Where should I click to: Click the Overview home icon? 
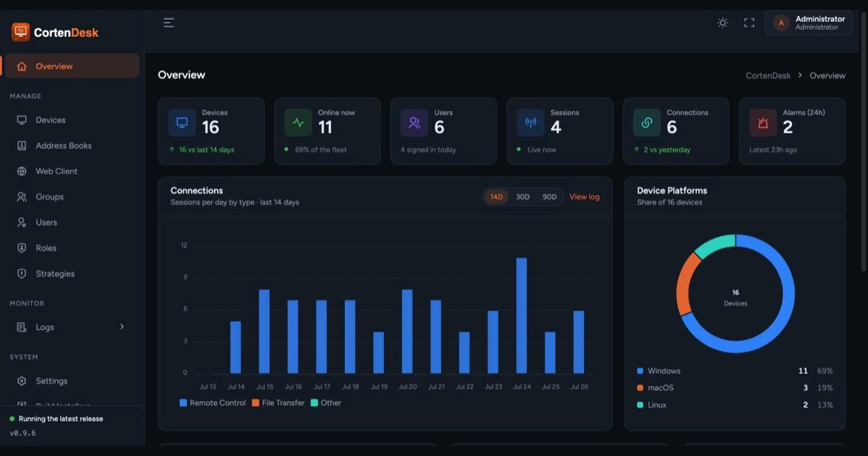(x=22, y=67)
